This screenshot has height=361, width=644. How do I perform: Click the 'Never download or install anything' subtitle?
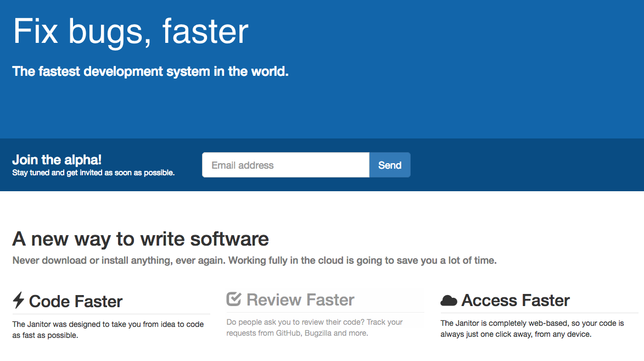click(x=254, y=260)
